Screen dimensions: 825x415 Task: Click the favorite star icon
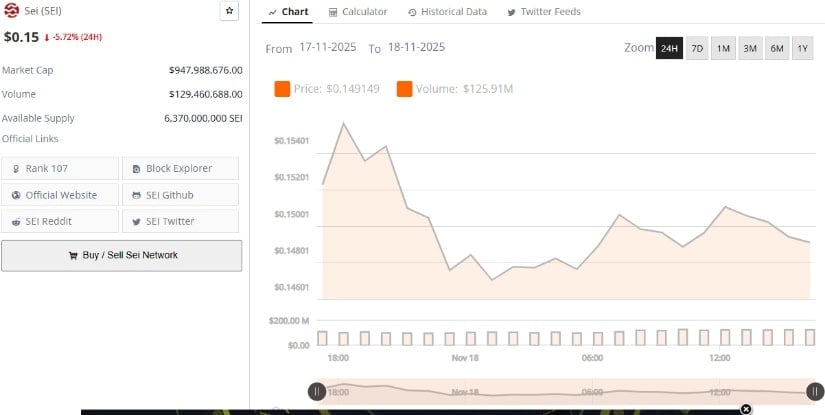229,11
